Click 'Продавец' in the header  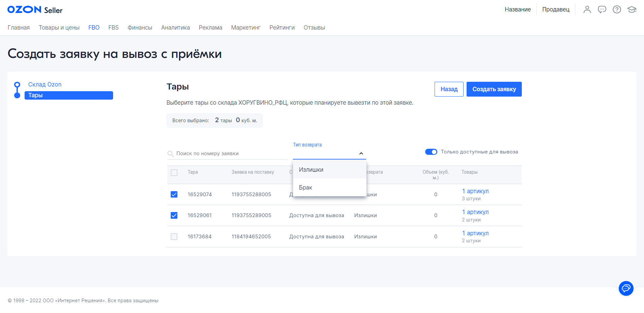pos(556,9)
